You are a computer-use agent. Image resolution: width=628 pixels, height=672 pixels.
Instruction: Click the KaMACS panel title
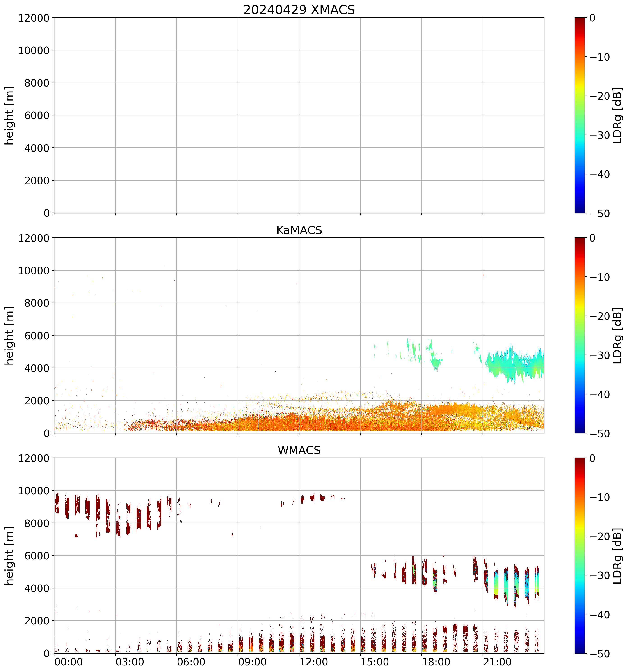(299, 230)
